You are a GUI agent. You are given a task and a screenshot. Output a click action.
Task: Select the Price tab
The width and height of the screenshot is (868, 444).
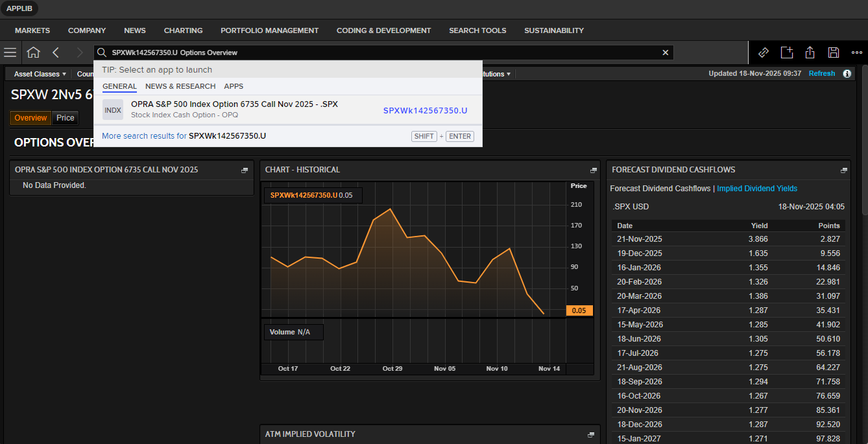66,118
